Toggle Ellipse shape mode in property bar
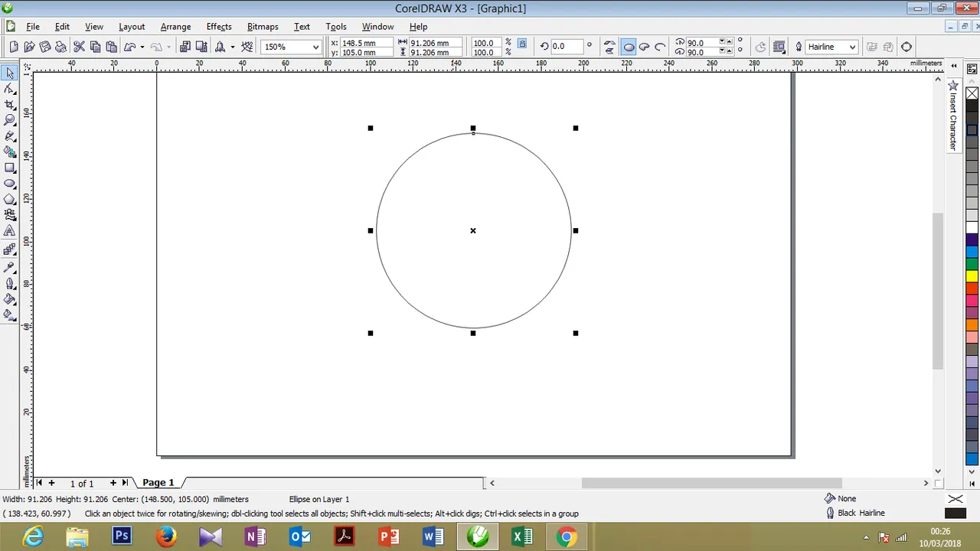This screenshot has height=551, width=980. tap(629, 47)
